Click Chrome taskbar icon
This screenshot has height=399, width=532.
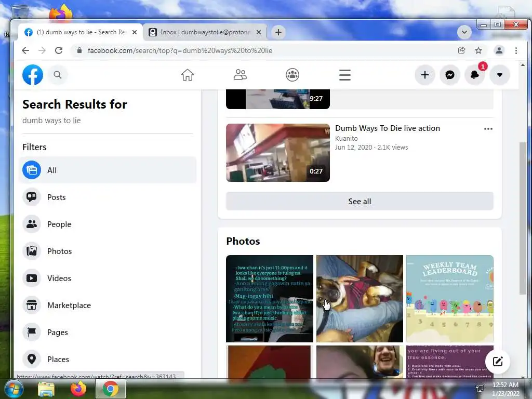pos(111,389)
